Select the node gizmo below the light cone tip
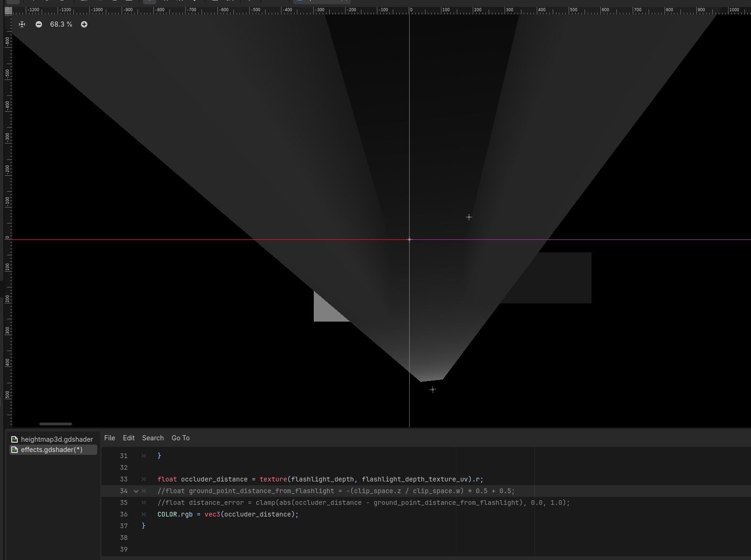This screenshot has height=560, width=751. [433, 389]
